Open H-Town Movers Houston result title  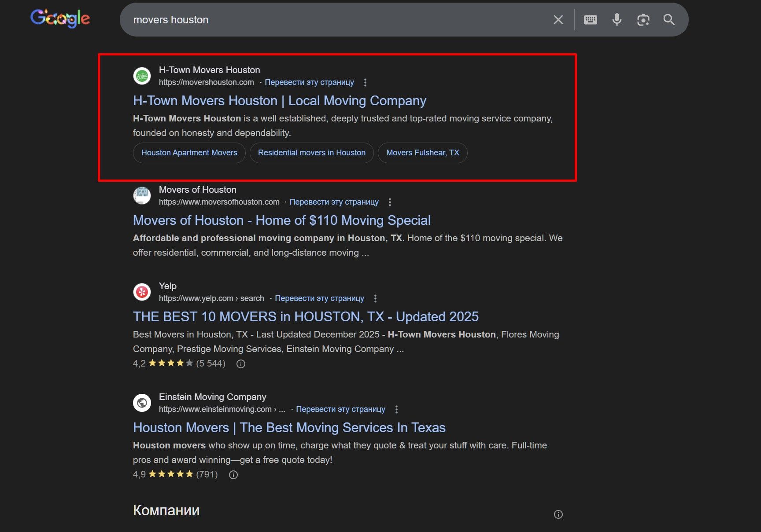[279, 101]
